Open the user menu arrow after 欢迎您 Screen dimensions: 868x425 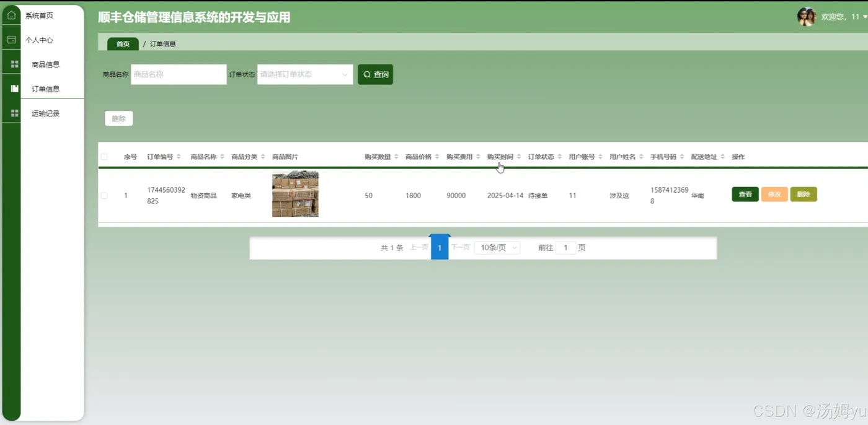click(x=865, y=17)
